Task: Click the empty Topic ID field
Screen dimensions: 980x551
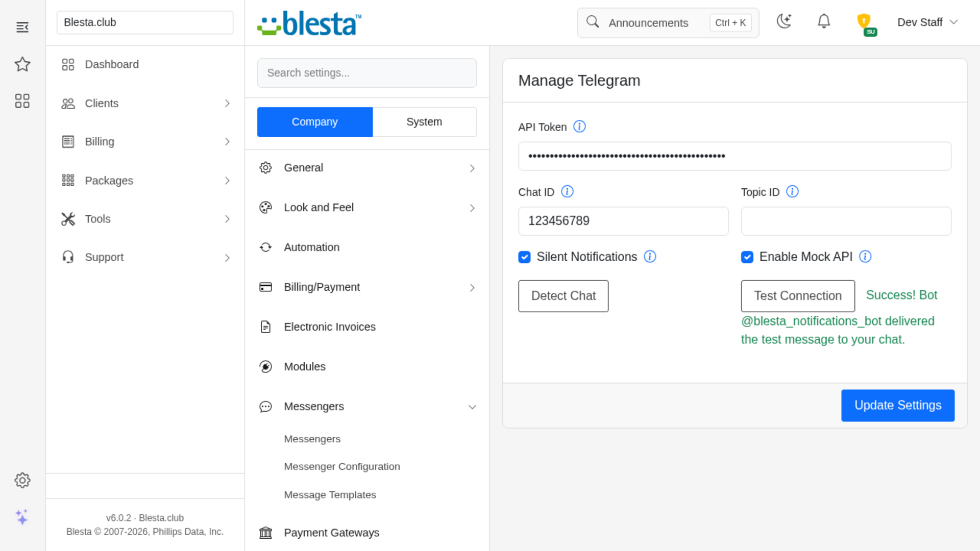Action: pyautogui.click(x=846, y=221)
